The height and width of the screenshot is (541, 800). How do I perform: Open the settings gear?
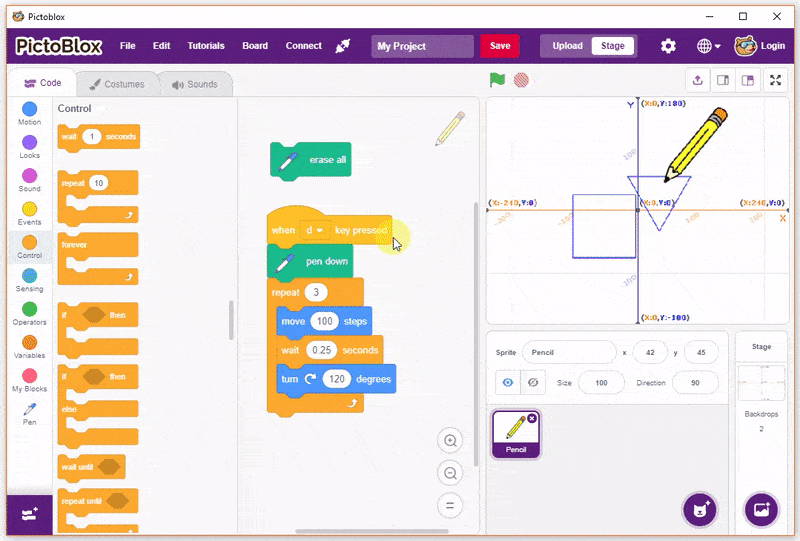(668, 46)
